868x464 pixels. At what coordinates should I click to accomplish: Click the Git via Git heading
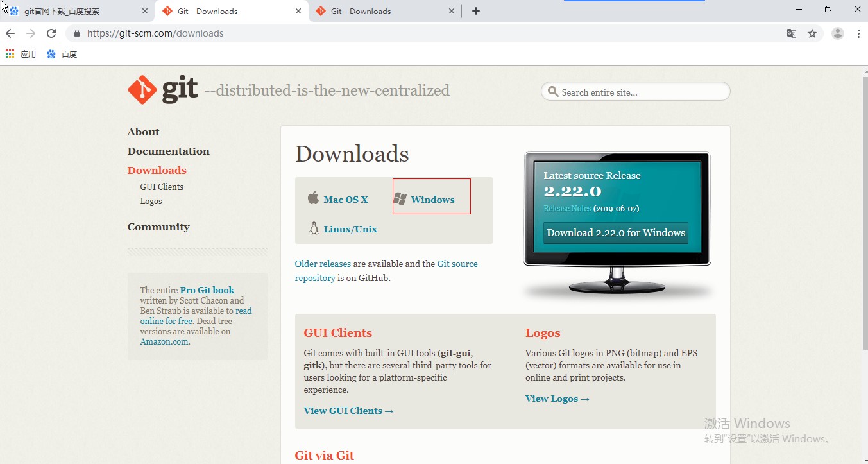[x=324, y=455]
